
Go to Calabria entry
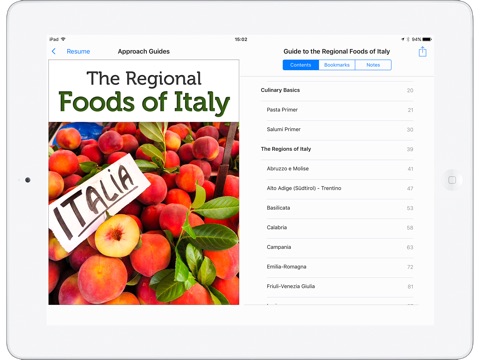pos(340,228)
